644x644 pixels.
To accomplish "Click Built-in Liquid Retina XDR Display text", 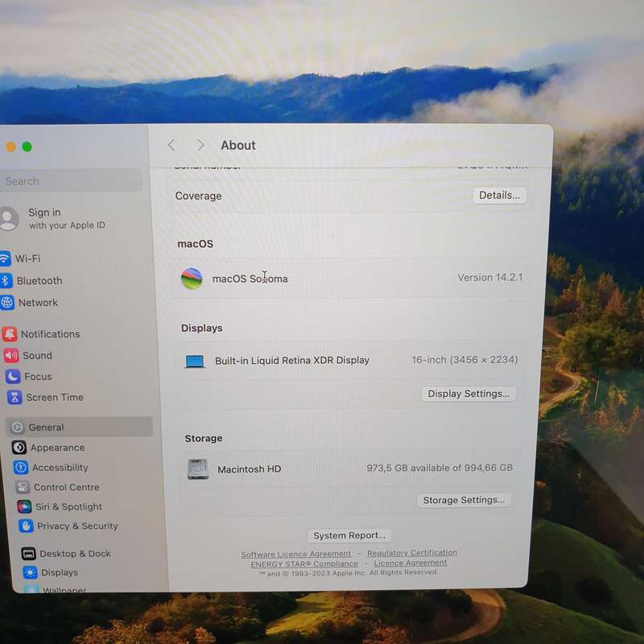I will click(x=292, y=360).
